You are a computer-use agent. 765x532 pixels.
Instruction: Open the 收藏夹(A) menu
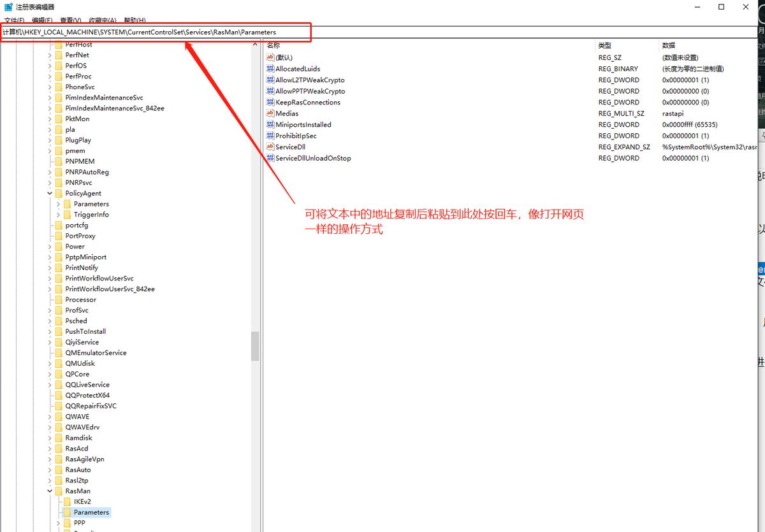pyautogui.click(x=103, y=21)
